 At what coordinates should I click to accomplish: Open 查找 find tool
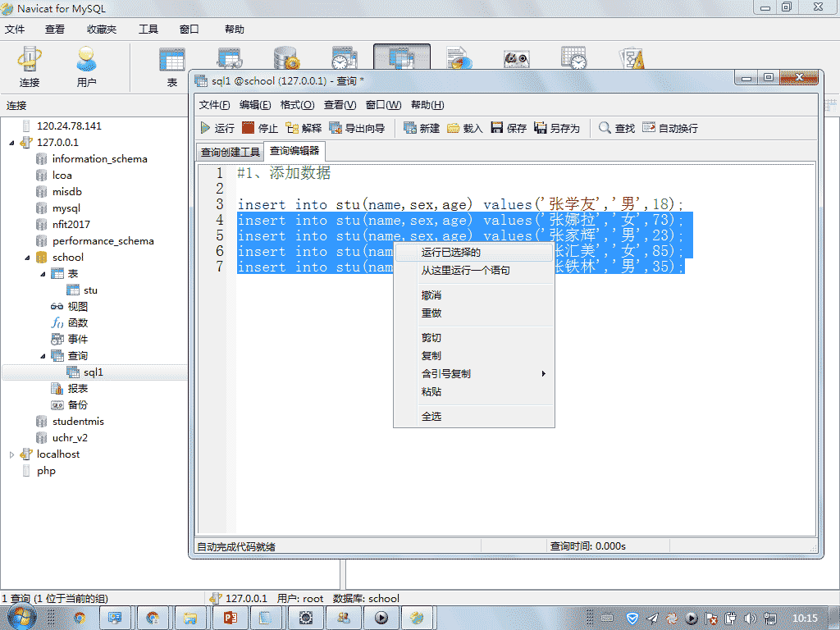tap(617, 128)
